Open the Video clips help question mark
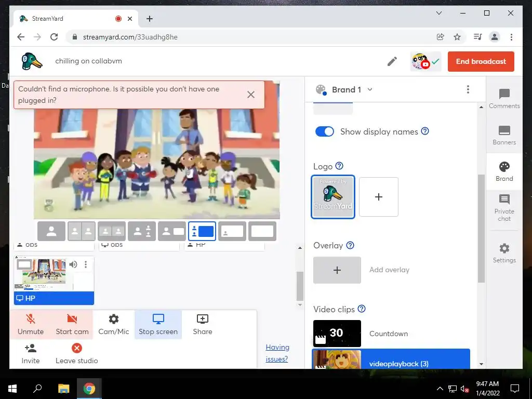The image size is (532, 399). click(362, 309)
